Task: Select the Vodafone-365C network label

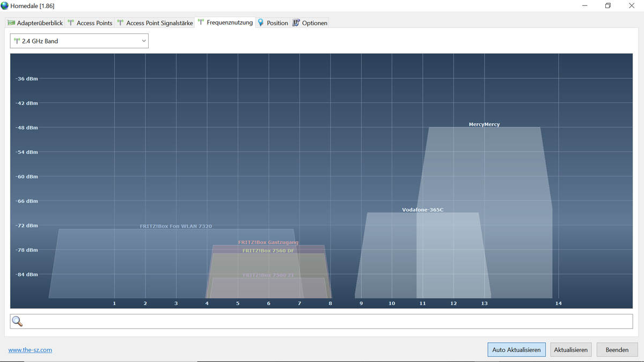Action: pos(423,210)
